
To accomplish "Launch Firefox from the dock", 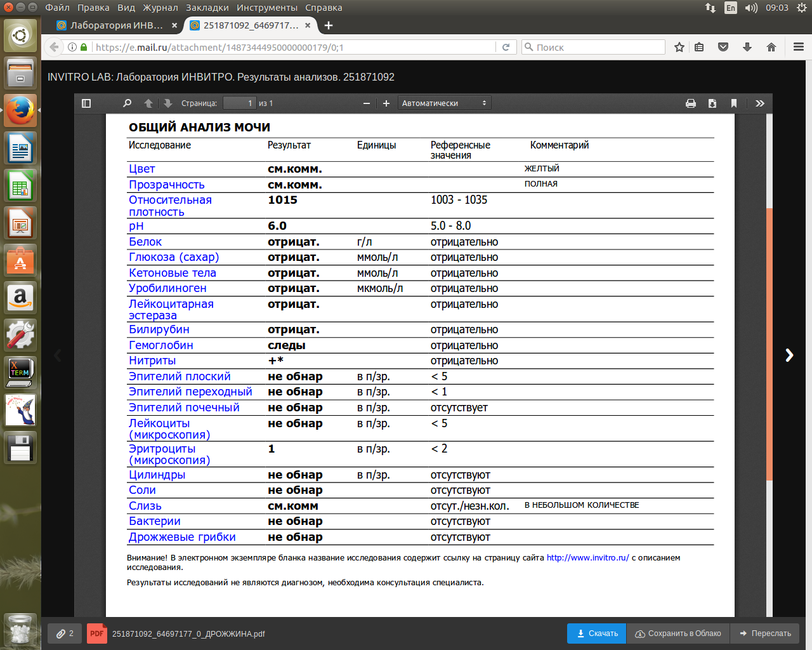I will 20,110.
